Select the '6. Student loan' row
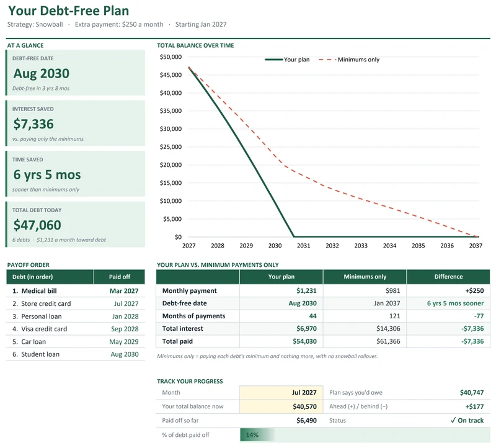496x448 pixels. 75,354
